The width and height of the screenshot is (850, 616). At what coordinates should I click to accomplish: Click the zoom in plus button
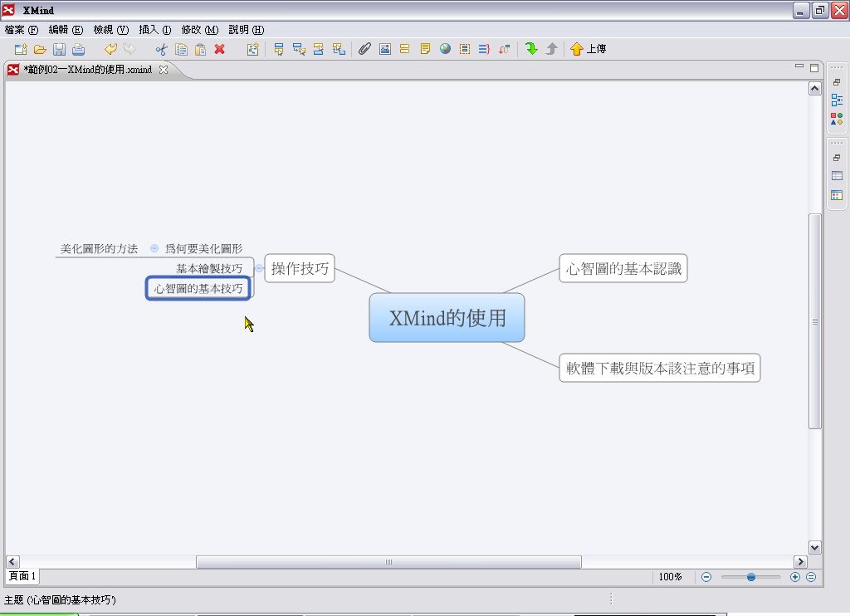click(x=795, y=577)
